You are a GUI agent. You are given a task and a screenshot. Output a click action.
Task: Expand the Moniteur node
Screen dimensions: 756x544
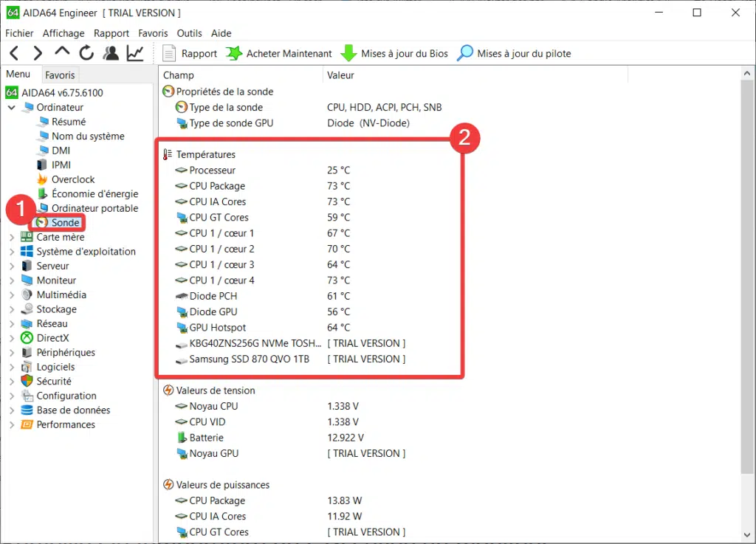click(12, 280)
